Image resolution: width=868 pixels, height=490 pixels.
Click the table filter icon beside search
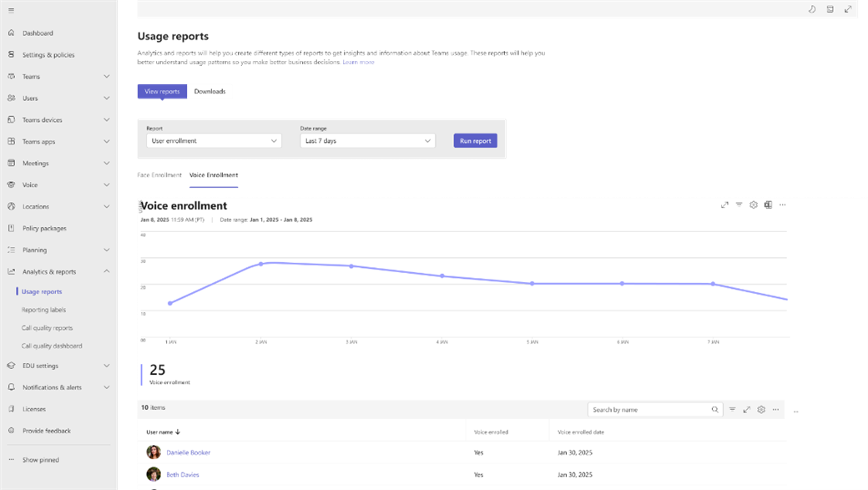(x=732, y=410)
